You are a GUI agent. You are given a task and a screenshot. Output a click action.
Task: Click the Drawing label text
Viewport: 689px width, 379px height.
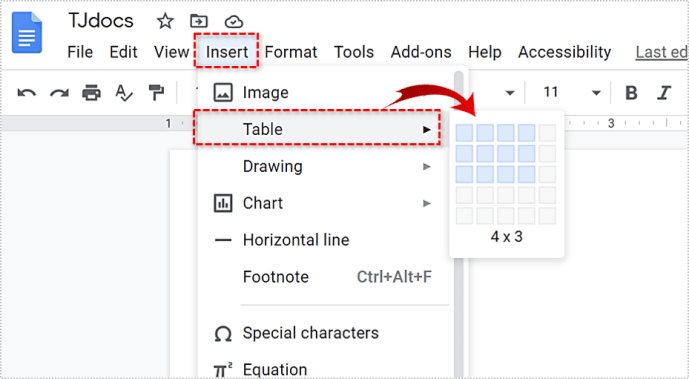[272, 166]
